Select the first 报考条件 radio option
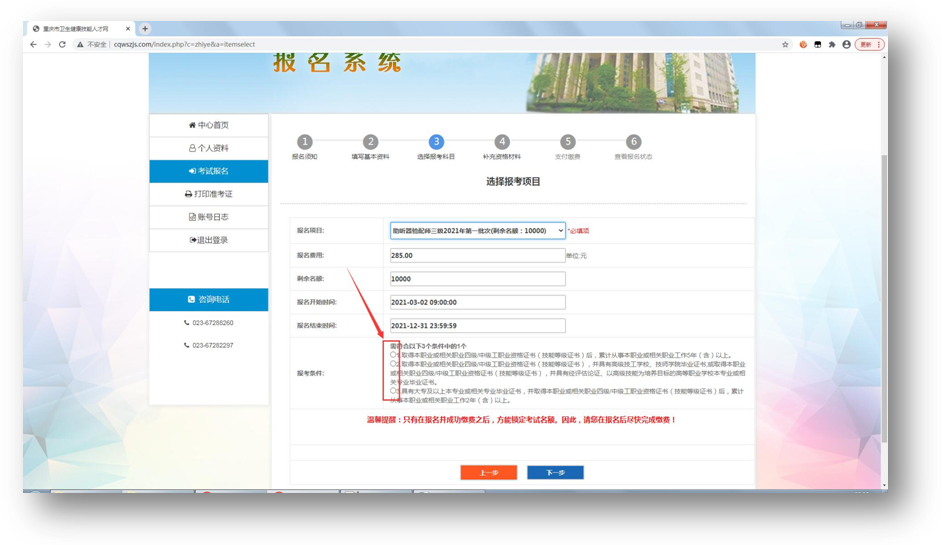This screenshot has width=942, height=545. (x=393, y=355)
